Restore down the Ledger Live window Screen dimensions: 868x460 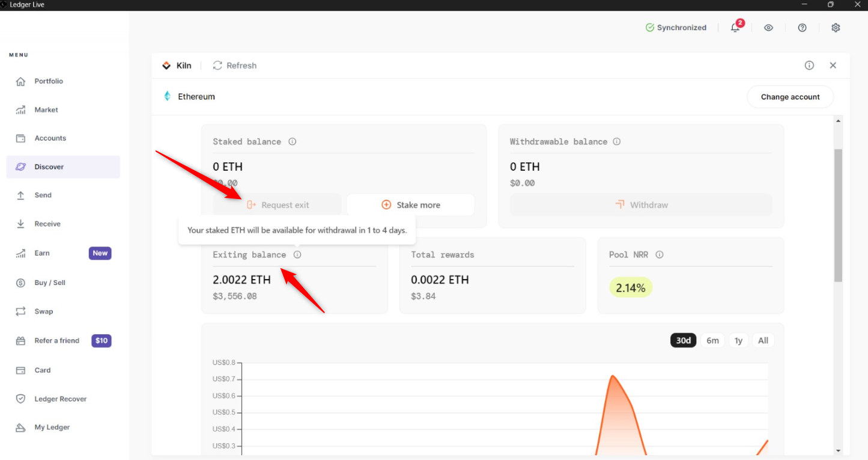pos(830,5)
